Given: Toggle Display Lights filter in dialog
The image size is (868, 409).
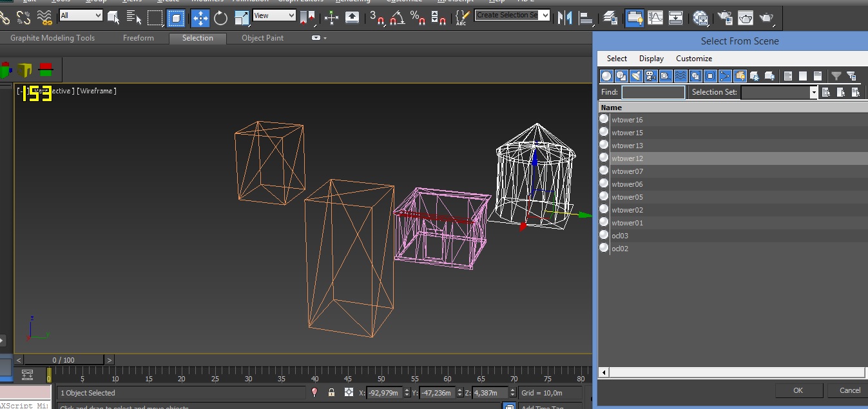Looking at the screenshot, I should pyautogui.click(x=636, y=76).
